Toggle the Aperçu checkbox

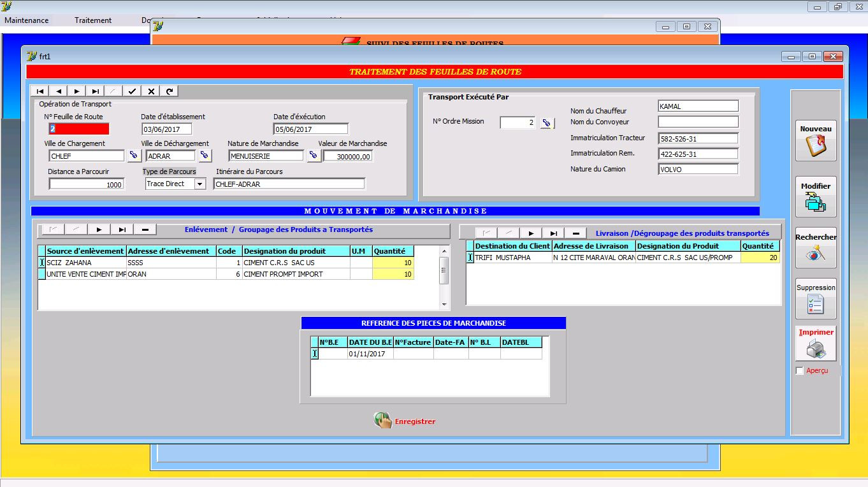800,371
